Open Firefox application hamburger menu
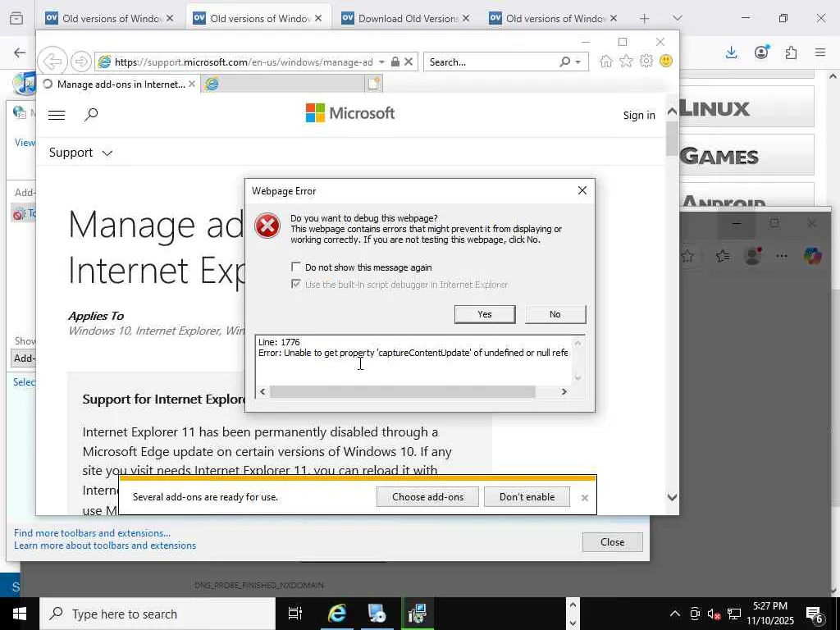This screenshot has height=630, width=840. (x=820, y=52)
